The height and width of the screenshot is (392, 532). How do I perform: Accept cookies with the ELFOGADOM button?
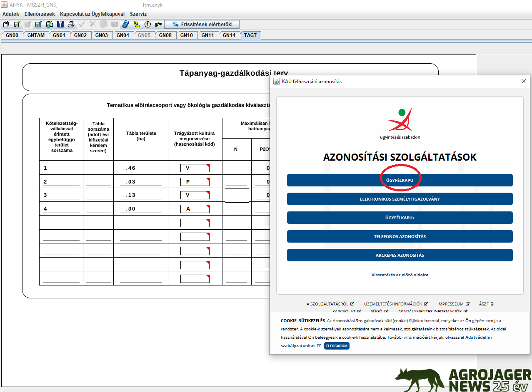[x=337, y=346]
